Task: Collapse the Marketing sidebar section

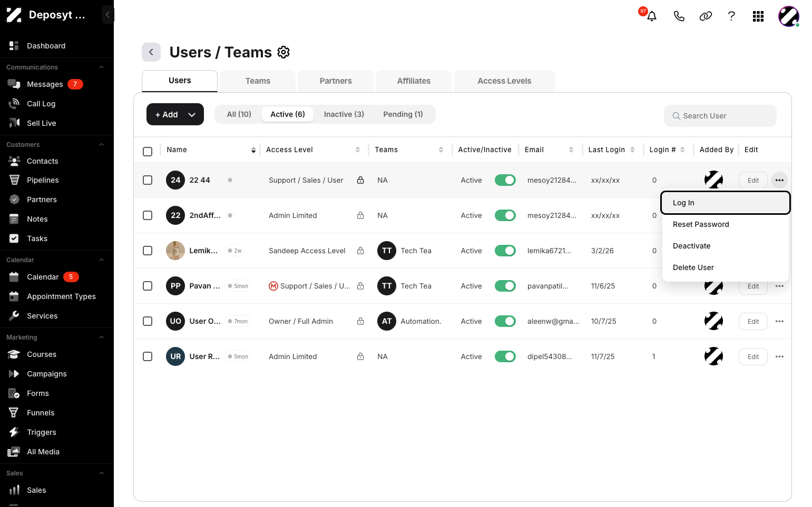Action: click(102, 337)
